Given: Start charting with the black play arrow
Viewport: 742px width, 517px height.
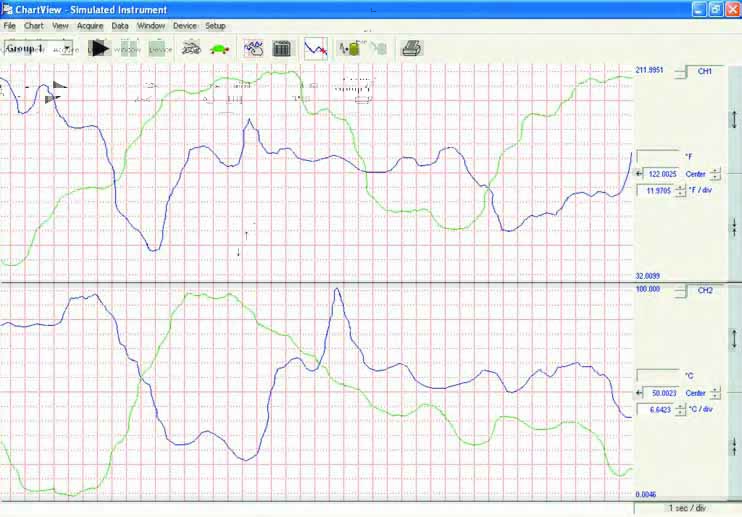Looking at the screenshot, I should tap(99, 48).
